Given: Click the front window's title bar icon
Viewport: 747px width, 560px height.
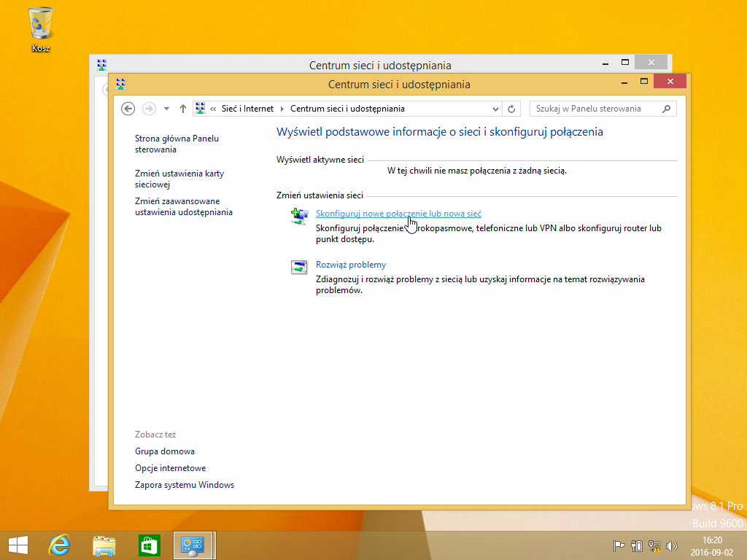Looking at the screenshot, I should [x=120, y=85].
